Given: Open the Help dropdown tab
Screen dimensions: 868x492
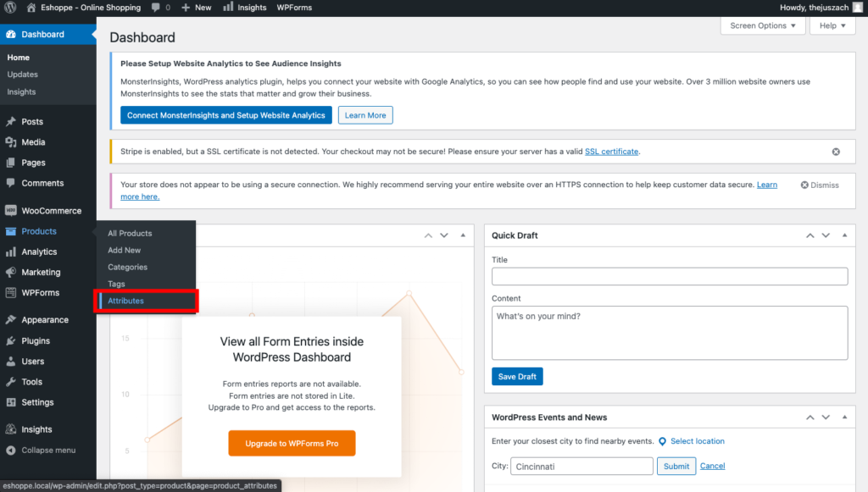Looking at the screenshot, I should point(832,25).
